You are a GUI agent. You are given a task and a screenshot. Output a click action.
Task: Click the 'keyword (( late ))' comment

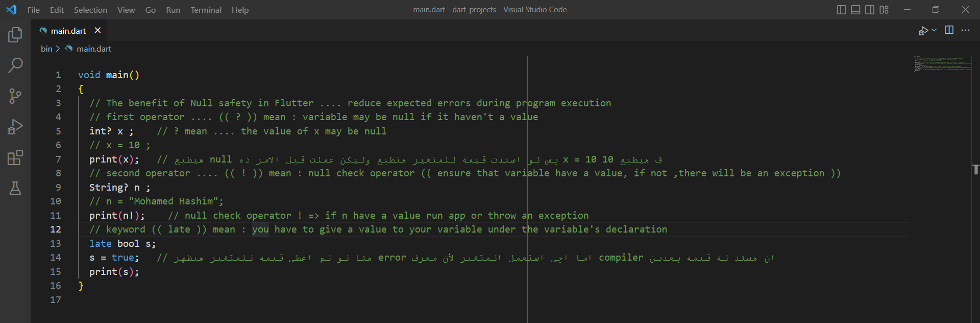click(x=378, y=229)
